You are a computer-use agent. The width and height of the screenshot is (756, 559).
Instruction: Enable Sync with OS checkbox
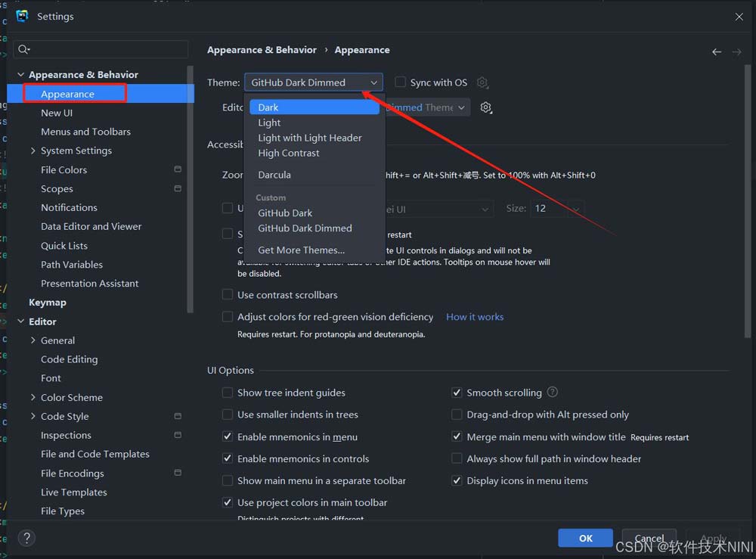[x=401, y=82]
